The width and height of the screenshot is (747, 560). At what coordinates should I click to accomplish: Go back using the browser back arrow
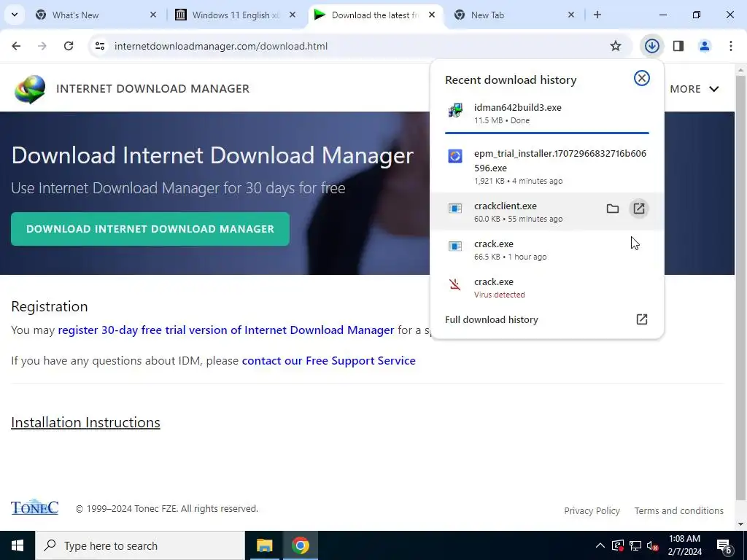(x=16, y=46)
